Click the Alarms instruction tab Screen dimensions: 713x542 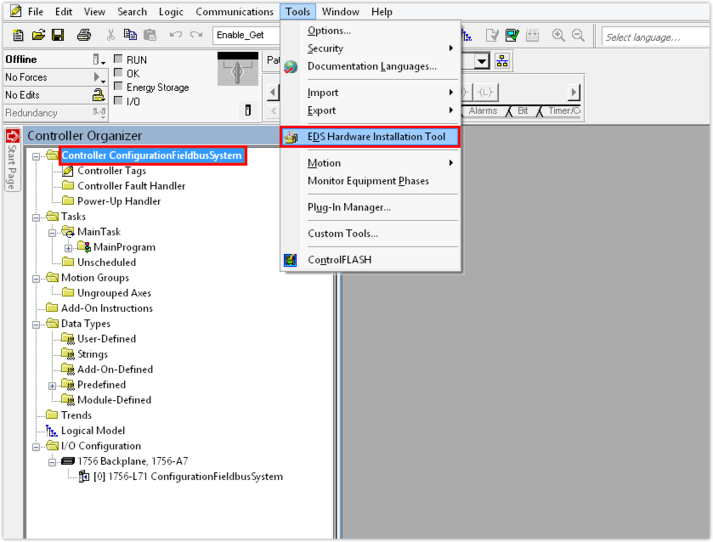point(483,111)
